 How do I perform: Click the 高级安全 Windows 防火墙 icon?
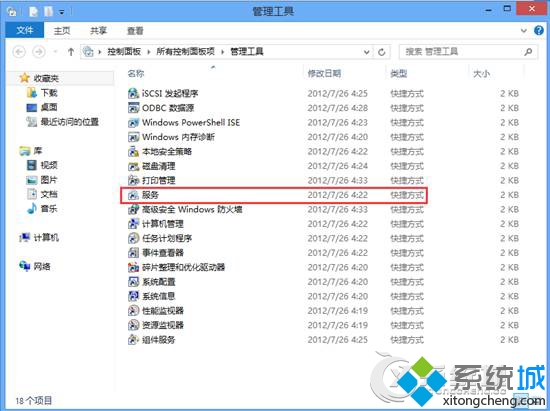point(133,209)
